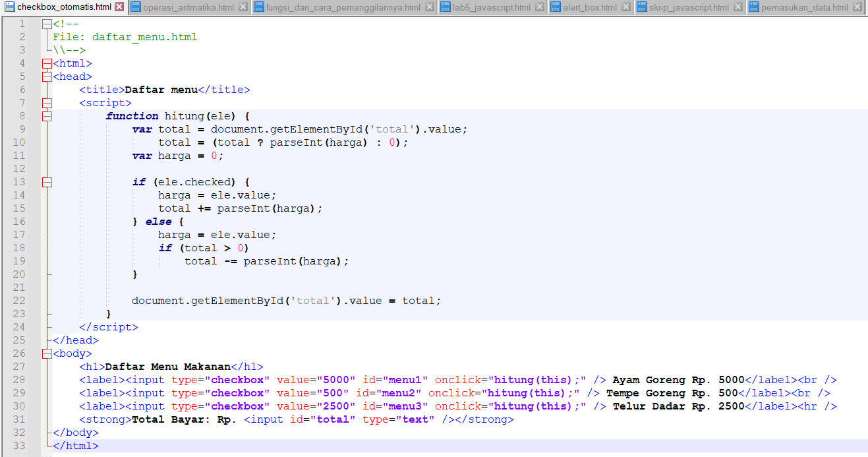Image resolution: width=868 pixels, height=457 pixels.
Task: Click the 'Telur Dadar Rp. 2500' label text
Action: (679, 406)
